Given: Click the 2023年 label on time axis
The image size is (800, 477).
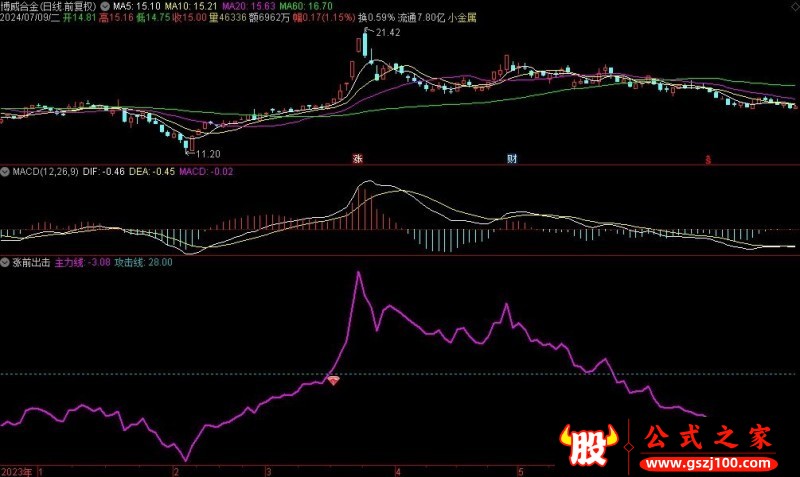Looking at the screenshot, I should pos(16,471).
